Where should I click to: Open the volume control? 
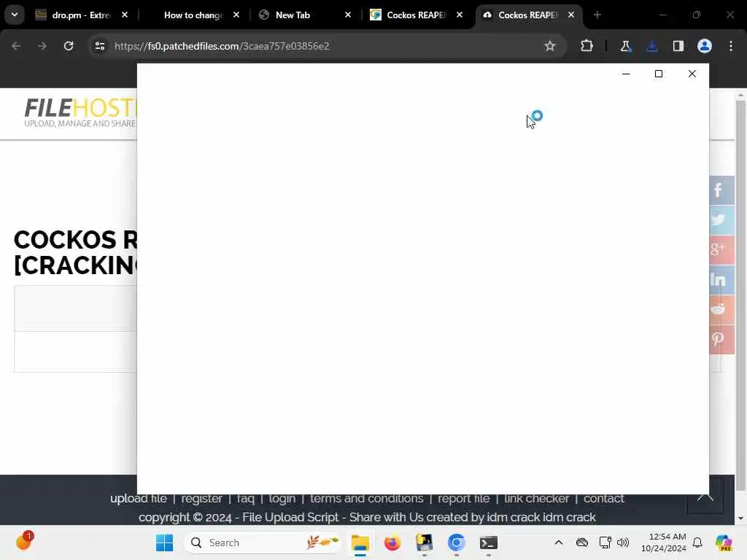[x=623, y=542]
